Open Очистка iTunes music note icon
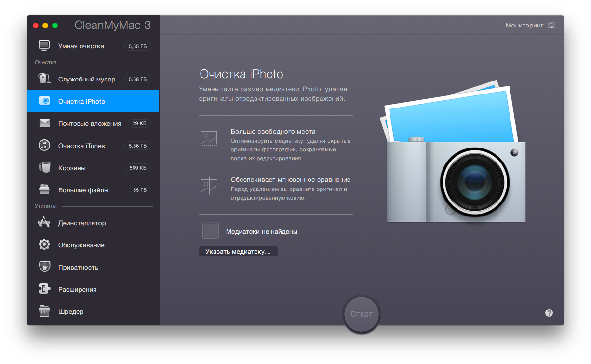This screenshot has height=364, width=591. (44, 146)
